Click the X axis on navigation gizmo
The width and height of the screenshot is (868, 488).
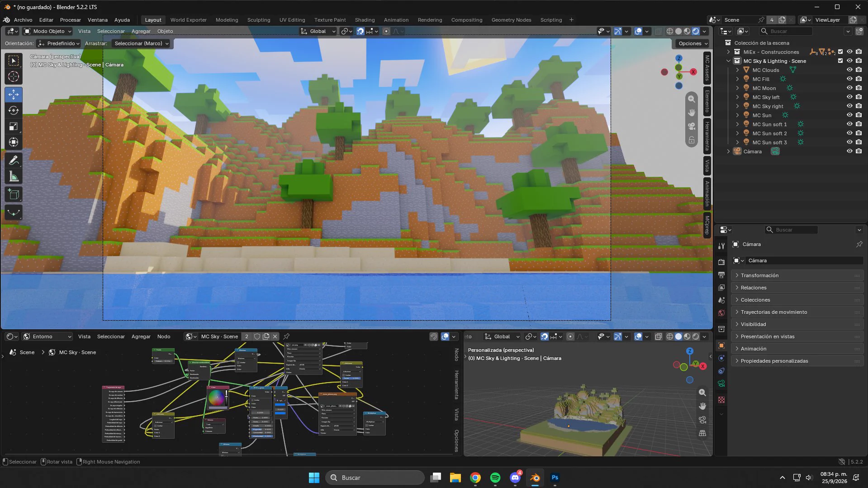coord(693,72)
